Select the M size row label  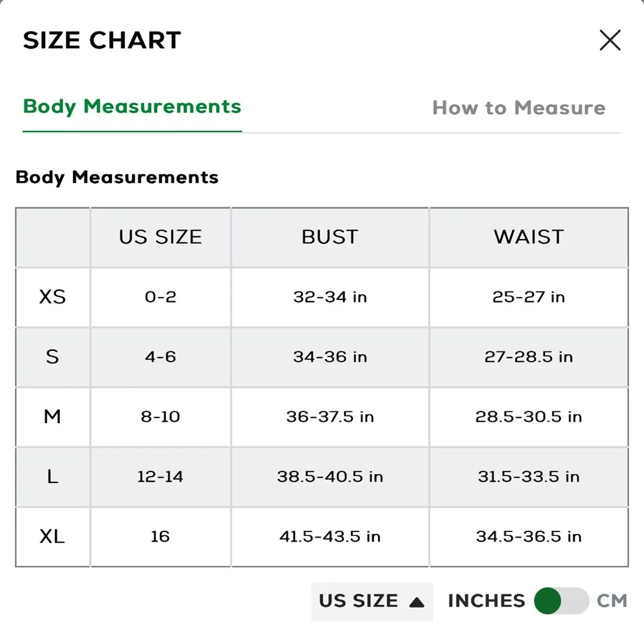[52, 417]
